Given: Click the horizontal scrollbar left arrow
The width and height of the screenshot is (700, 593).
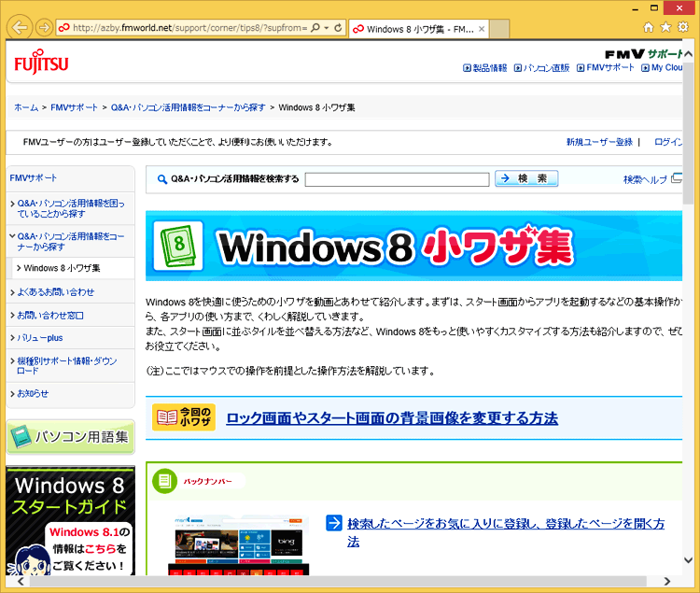Looking at the screenshot, I should coord(21,581).
